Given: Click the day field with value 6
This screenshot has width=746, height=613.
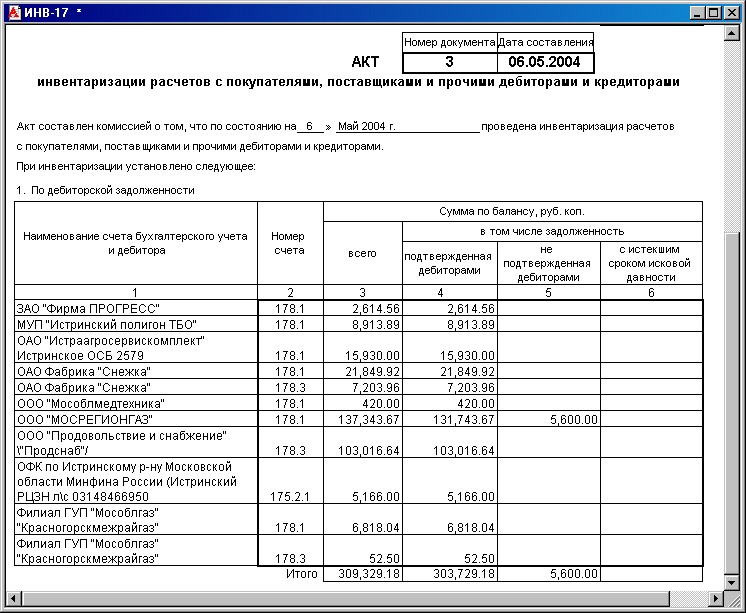Looking at the screenshot, I should point(310,127).
